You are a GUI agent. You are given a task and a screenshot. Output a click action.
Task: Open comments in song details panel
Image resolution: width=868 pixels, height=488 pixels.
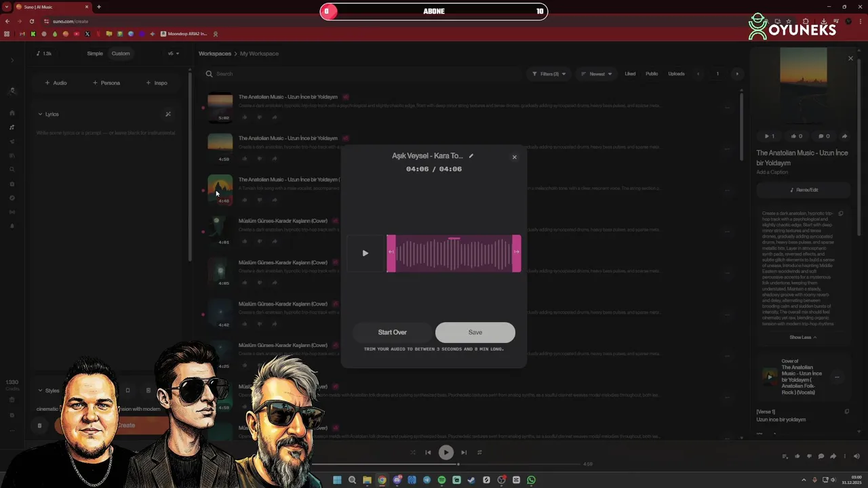click(x=824, y=136)
